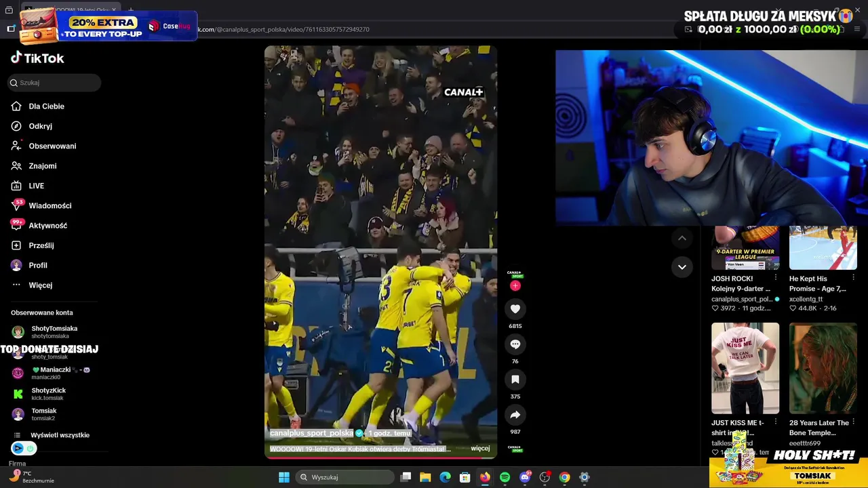Expand caption with więcej
Image resolution: width=868 pixels, height=488 pixels.
click(480, 449)
